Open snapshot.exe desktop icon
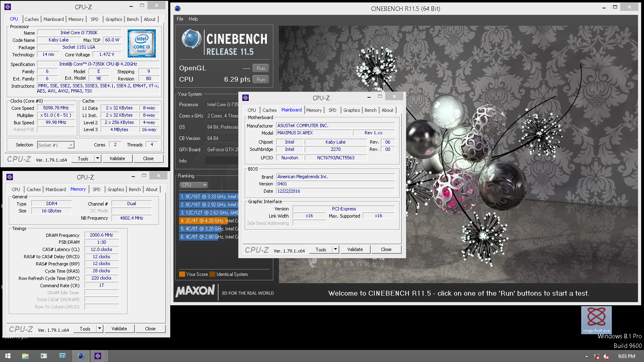The height and width of the screenshot is (362, 644). pos(597,320)
